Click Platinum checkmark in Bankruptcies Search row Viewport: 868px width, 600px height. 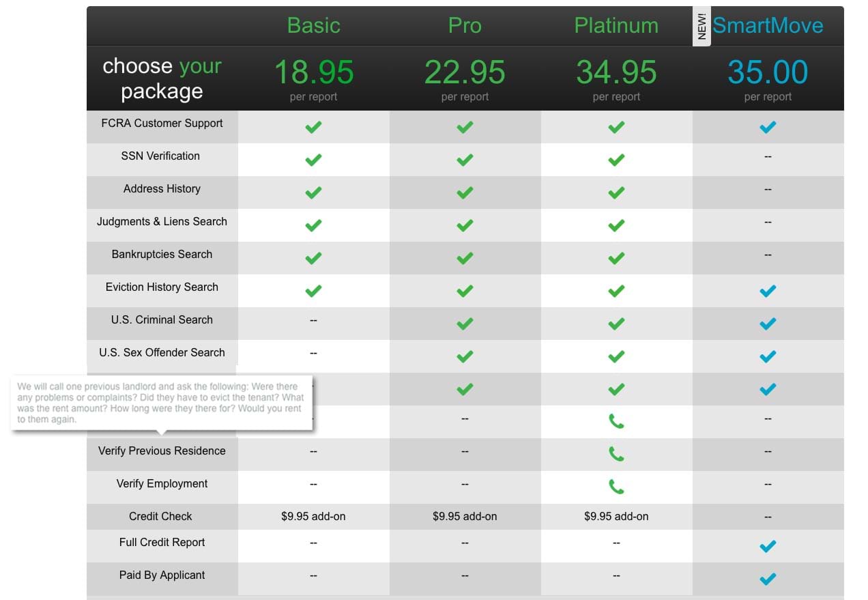616,258
